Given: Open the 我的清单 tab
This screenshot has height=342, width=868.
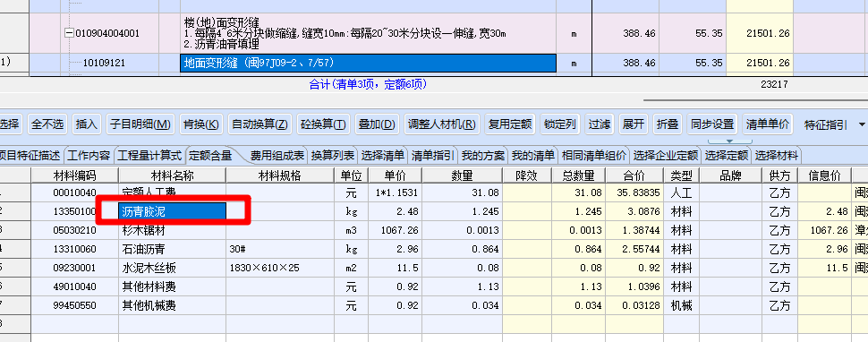Looking at the screenshot, I should point(533,156).
